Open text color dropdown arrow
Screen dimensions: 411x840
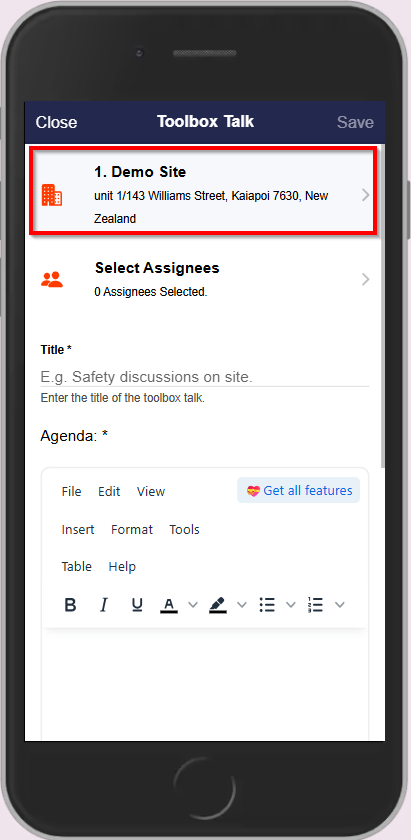193,605
